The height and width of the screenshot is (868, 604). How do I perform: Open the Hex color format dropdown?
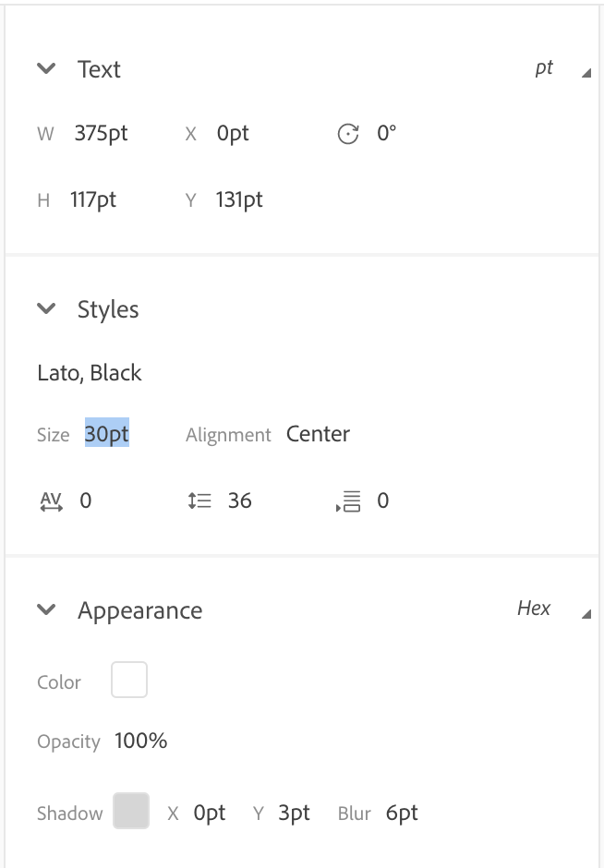point(553,609)
